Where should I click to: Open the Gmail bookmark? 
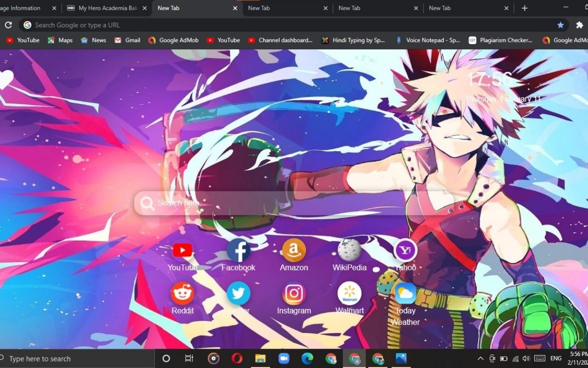click(127, 40)
